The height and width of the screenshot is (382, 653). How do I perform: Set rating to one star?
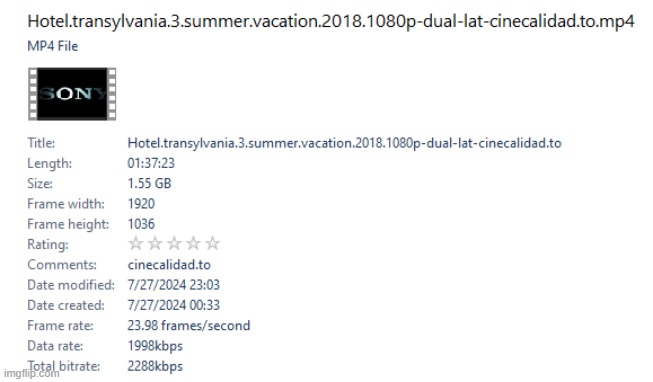point(136,243)
